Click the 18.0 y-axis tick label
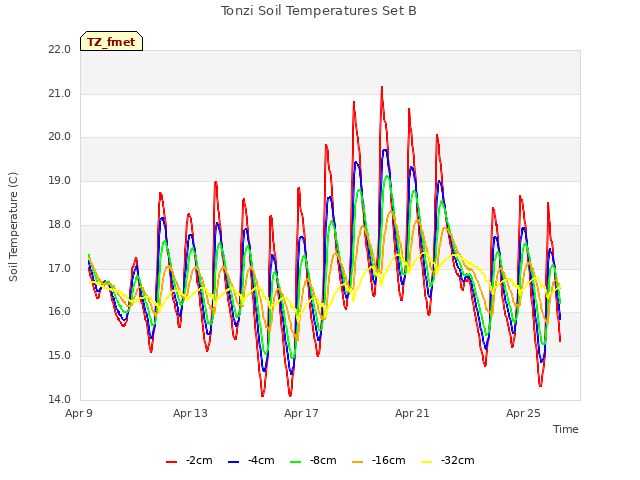The image size is (640, 480). click(60, 224)
